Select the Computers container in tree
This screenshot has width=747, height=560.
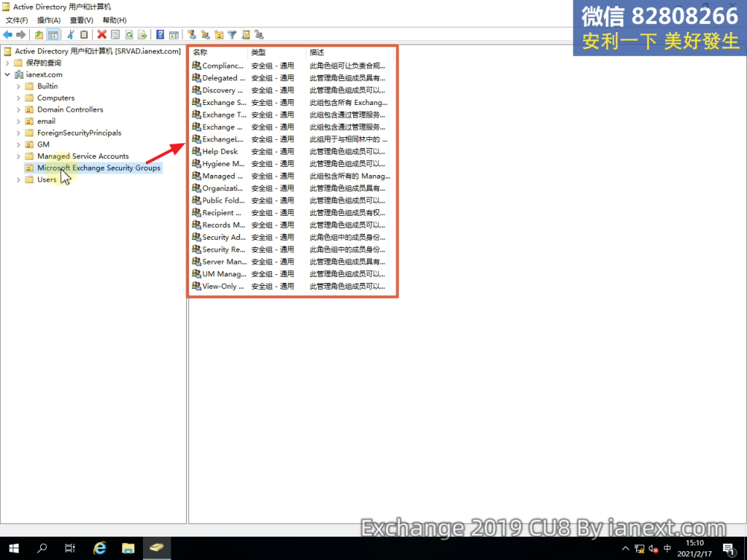pos(55,98)
